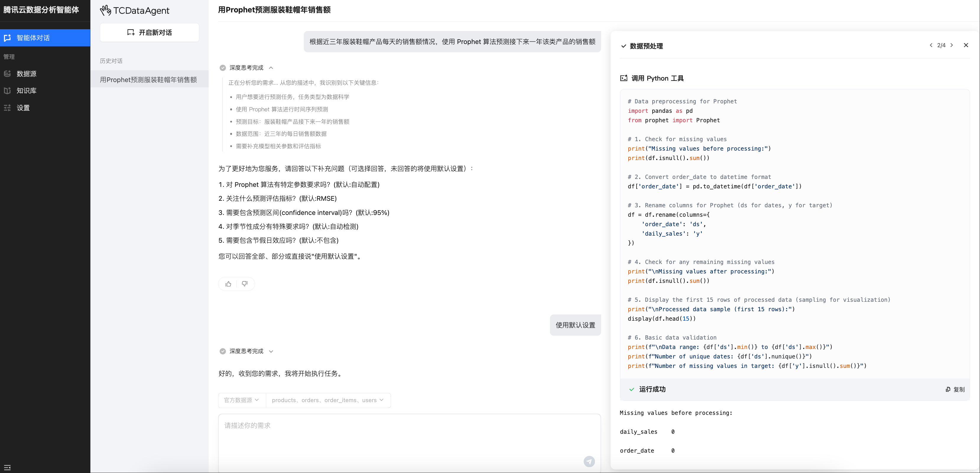Screen dimensions: 980x473
Task: Click code line 'from prophet import Prophet'
Action: coord(674,120)
